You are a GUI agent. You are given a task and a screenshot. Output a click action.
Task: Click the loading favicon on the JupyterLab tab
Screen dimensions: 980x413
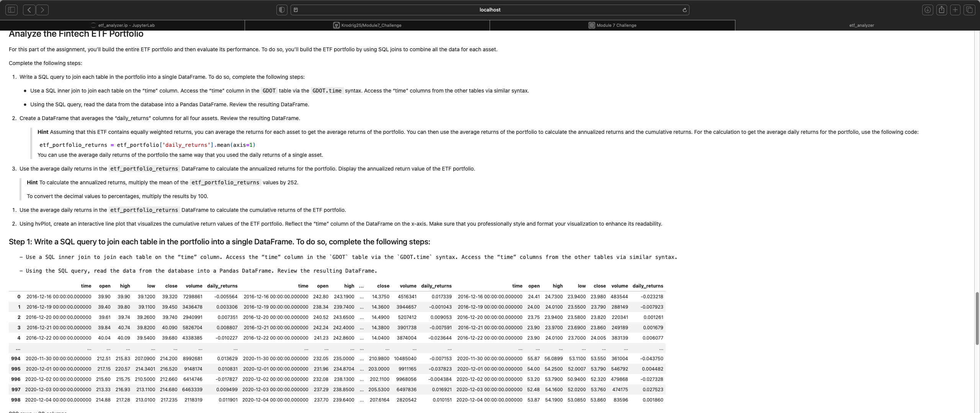93,25
